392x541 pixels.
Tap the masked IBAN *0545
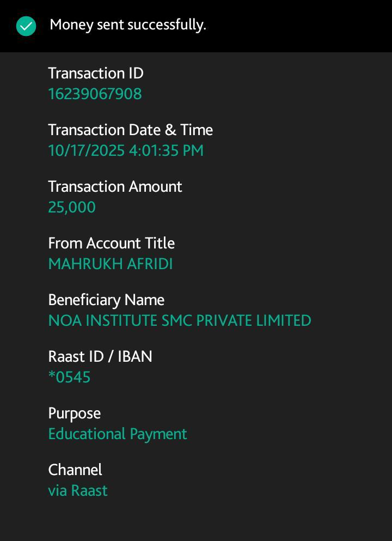pos(69,377)
